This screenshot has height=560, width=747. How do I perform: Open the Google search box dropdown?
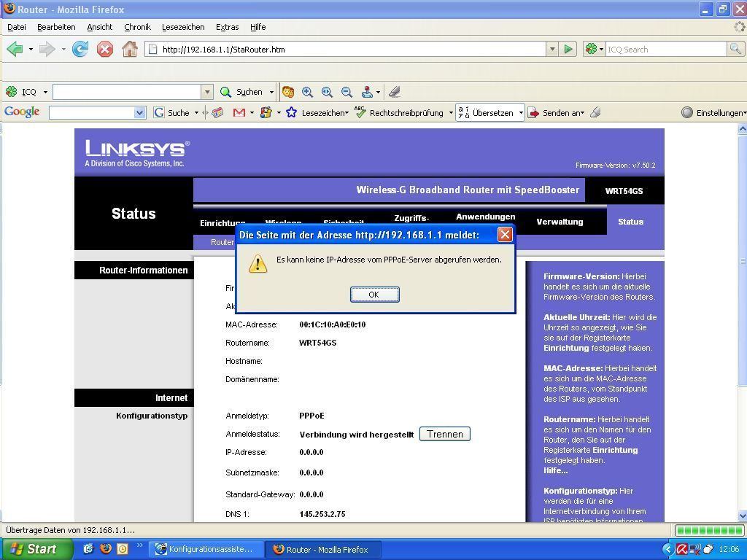pos(139,112)
